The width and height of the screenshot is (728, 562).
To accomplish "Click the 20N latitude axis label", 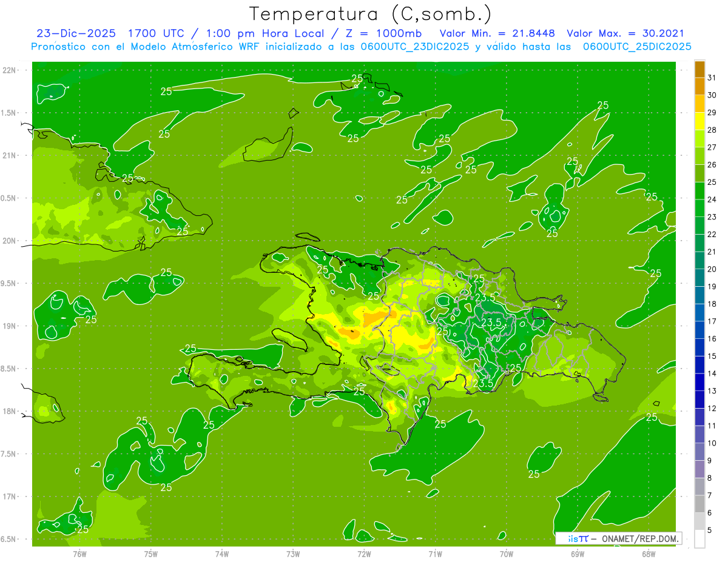I will point(9,241).
